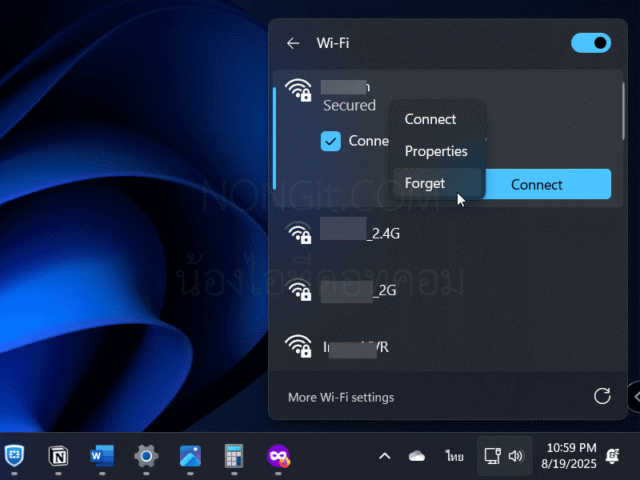The image size is (640, 480).
Task: Select the network ending in _2G
Action: coord(447,290)
